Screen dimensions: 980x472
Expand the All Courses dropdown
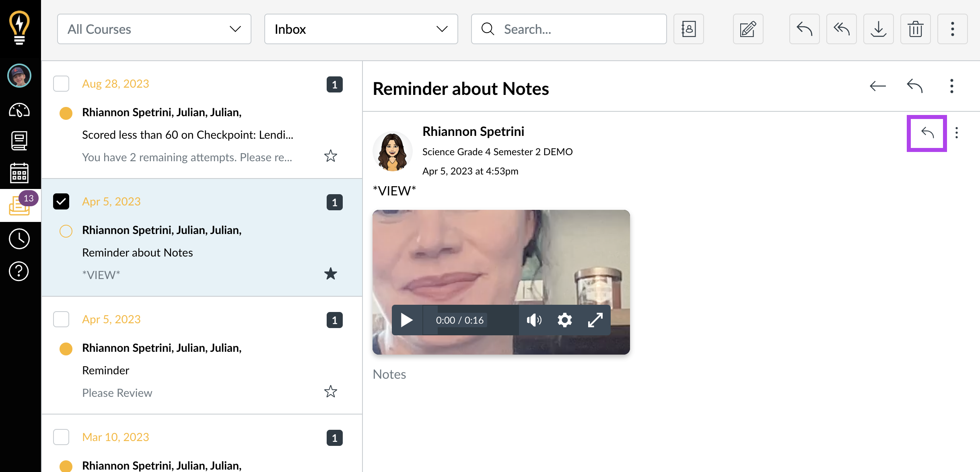[154, 29]
